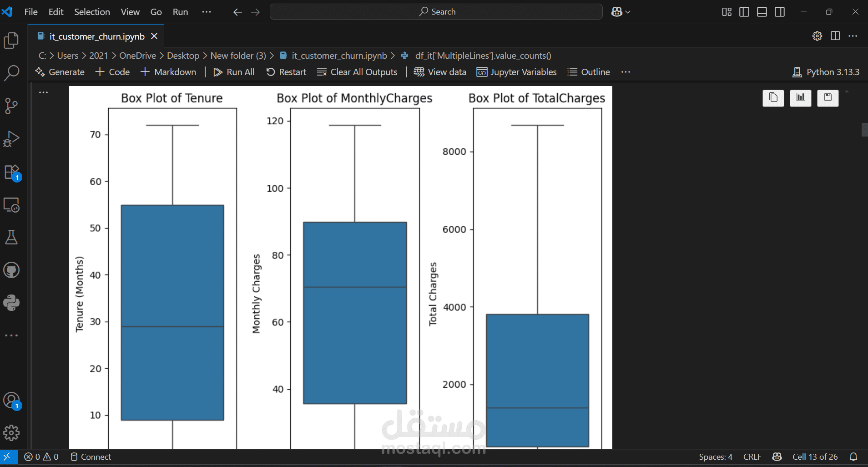
Task: Toggle the primary side bar layout button
Action: point(744,12)
